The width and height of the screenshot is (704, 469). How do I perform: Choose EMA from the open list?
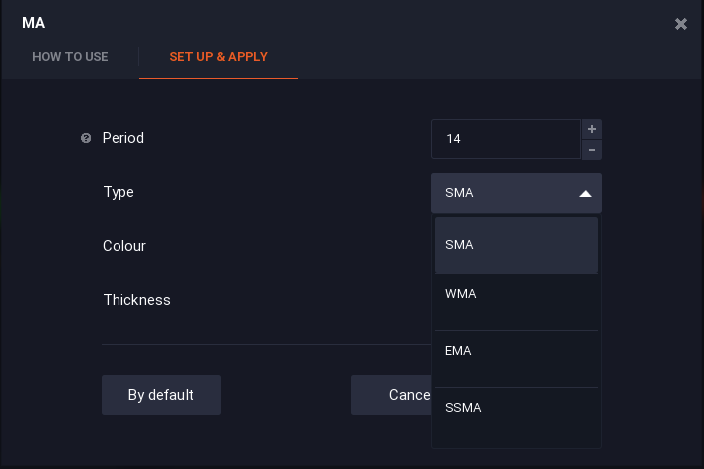(x=516, y=351)
